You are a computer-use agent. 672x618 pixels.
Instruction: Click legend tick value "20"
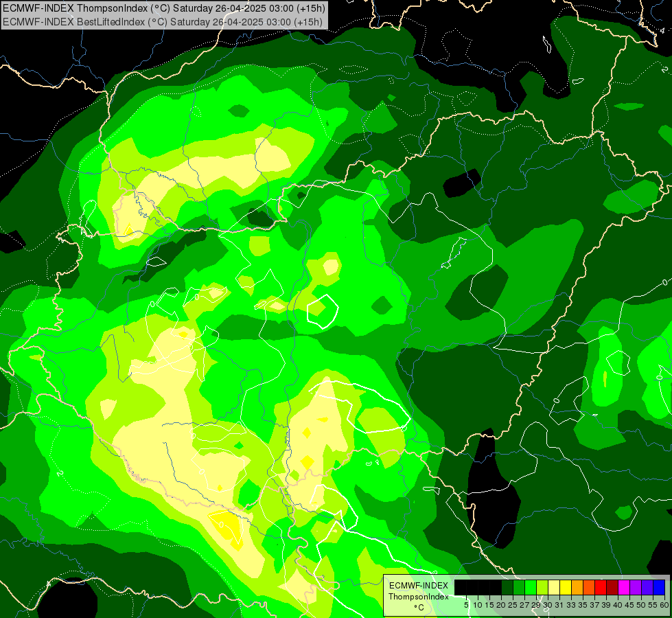pos(501,605)
